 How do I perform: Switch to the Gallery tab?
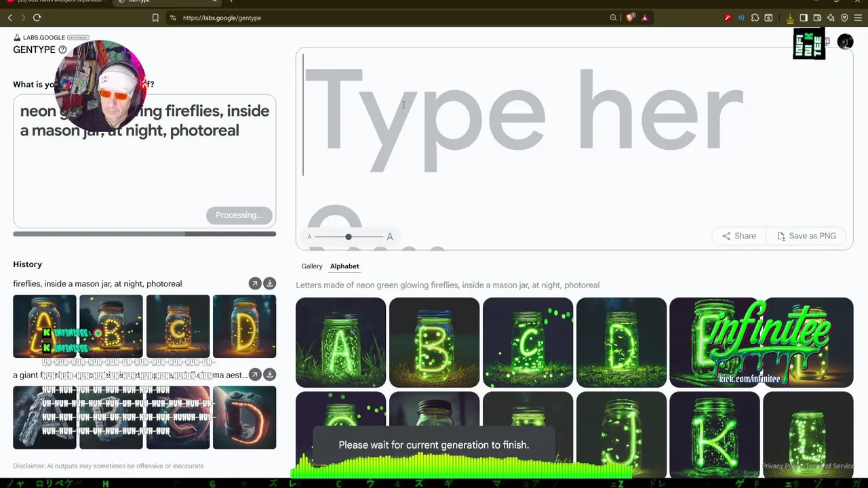(312, 266)
